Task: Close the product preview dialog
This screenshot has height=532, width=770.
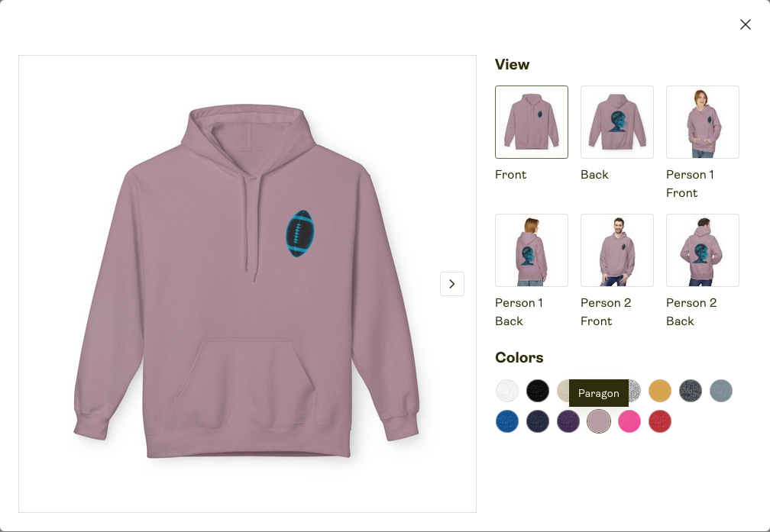Action: coord(745,24)
